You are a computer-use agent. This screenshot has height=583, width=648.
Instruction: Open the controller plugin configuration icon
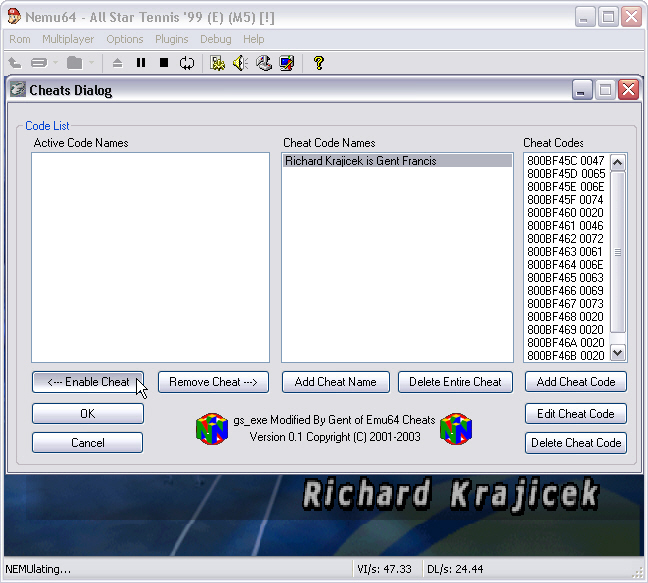coord(264,63)
